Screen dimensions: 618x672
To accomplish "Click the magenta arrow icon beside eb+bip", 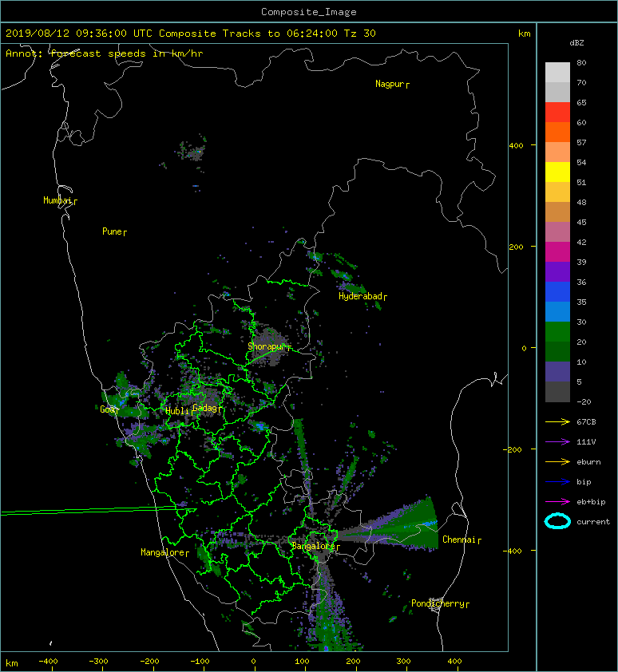I will coord(557,501).
